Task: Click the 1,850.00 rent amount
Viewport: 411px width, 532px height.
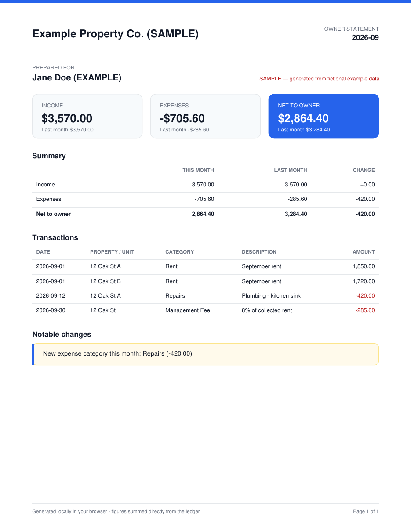Action: [364, 266]
